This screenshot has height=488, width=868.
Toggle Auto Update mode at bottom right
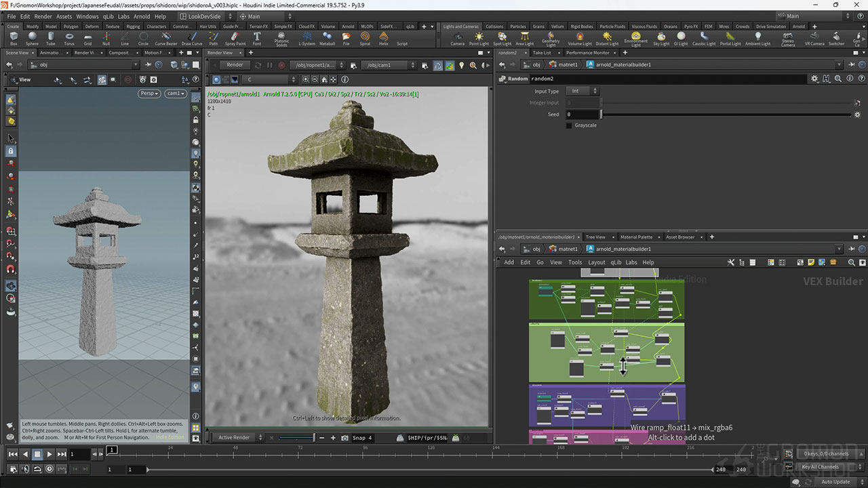click(835, 482)
